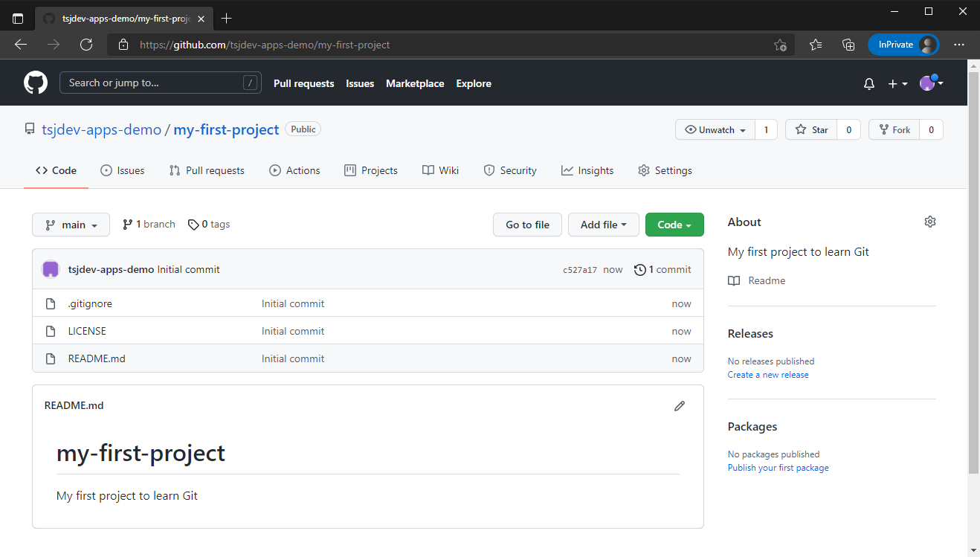Click Create a new release link

click(x=768, y=375)
